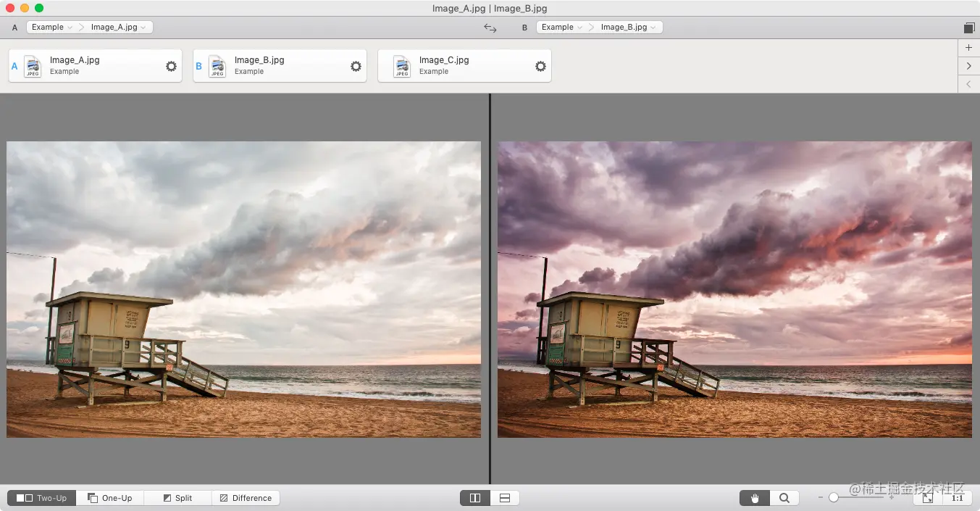The image size is (980, 511).
Task: Open the Image_B.jpg path dropdown
Action: tap(628, 27)
